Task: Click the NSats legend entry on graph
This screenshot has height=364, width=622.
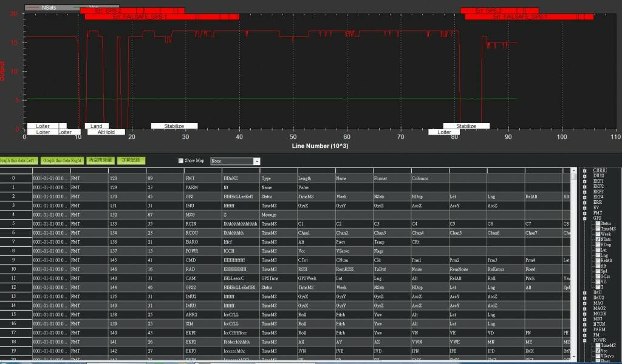Action: (49, 7)
